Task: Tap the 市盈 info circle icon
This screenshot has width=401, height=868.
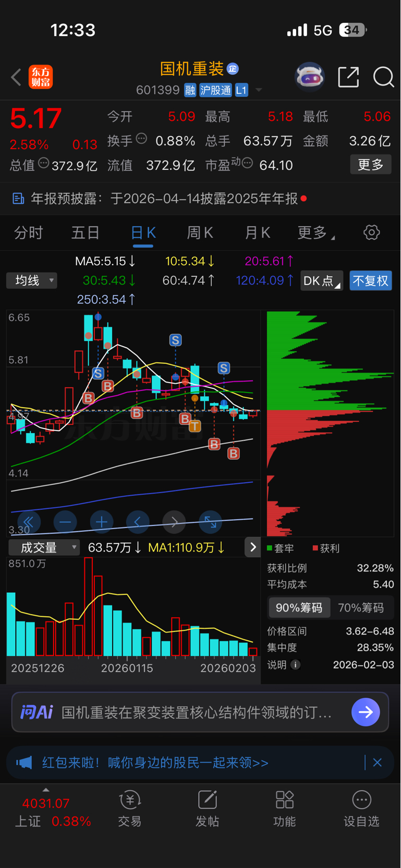Action: 248,163
